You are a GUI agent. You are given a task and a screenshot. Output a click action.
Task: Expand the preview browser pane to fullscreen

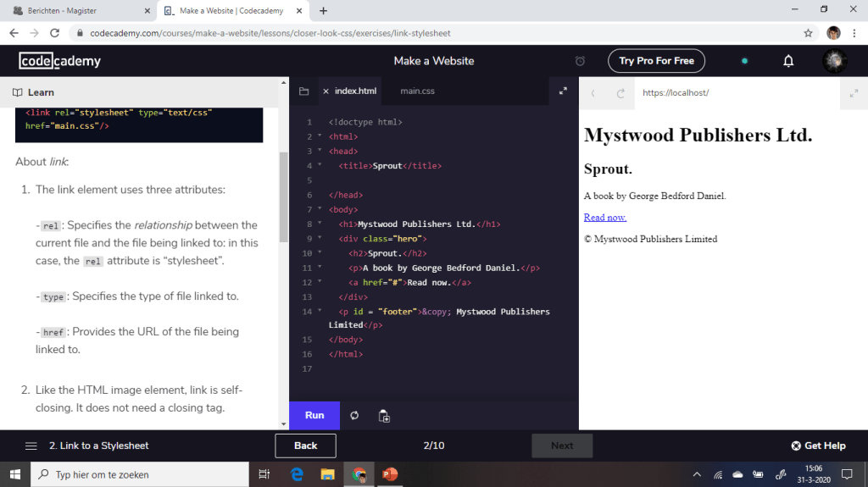[854, 93]
